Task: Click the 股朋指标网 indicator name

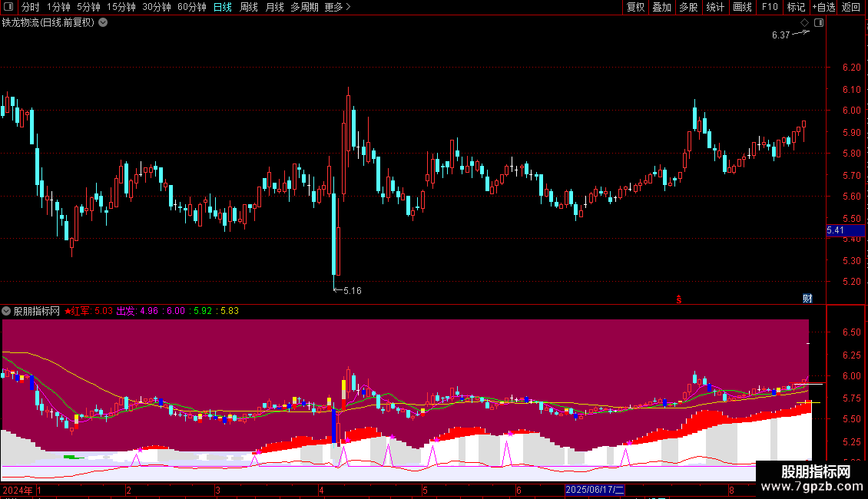Action: (37, 312)
